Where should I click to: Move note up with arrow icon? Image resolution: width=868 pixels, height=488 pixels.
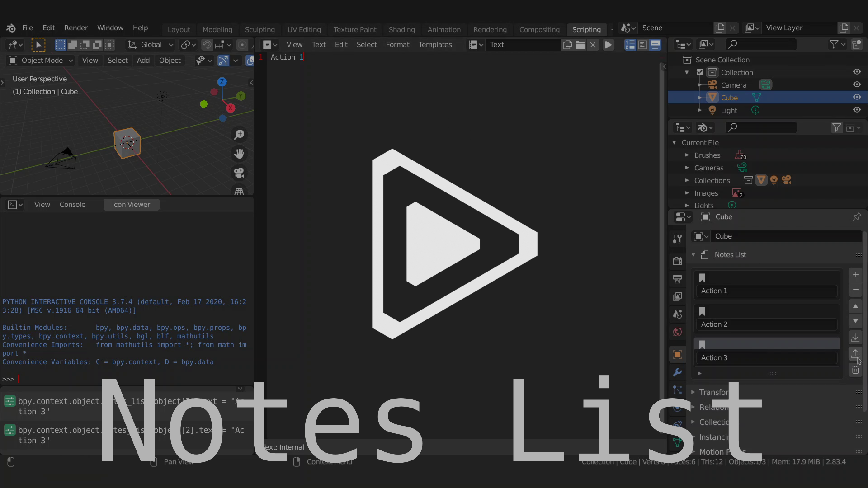pos(855,306)
